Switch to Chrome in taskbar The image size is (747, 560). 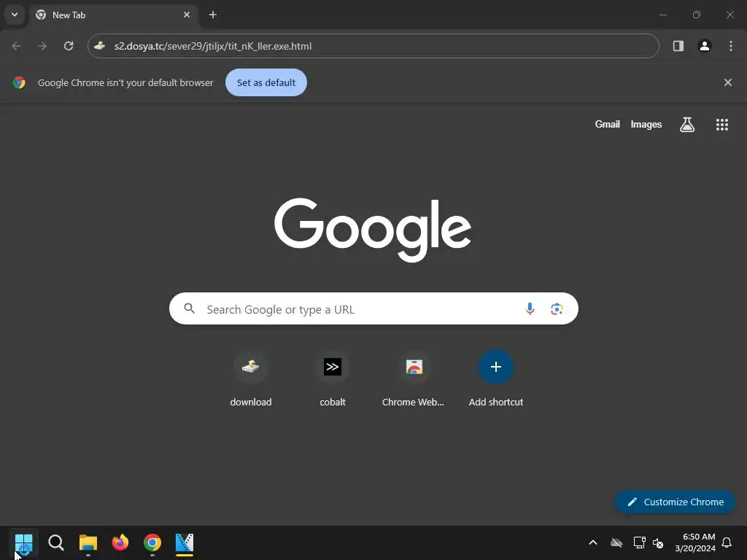pos(152,542)
